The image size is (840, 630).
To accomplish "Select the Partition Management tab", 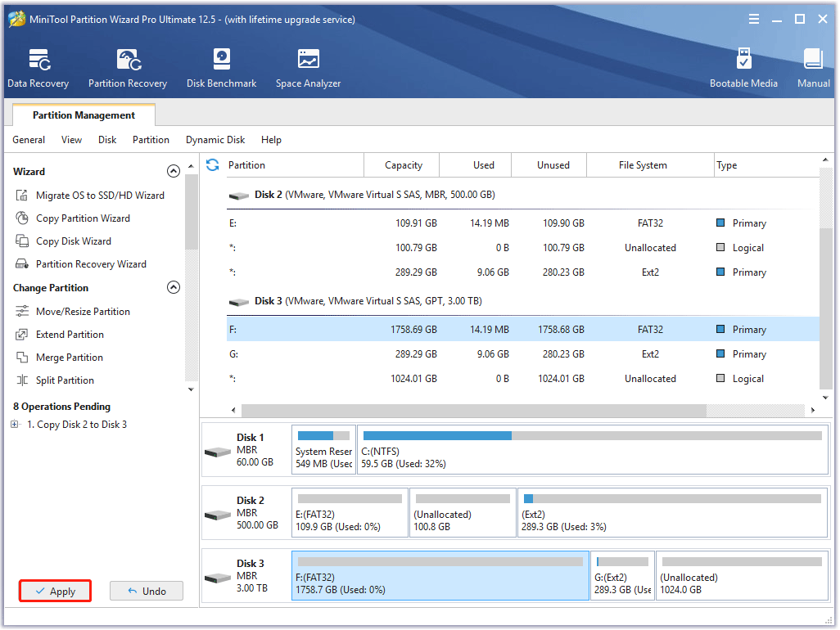I will pyautogui.click(x=84, y=115).
